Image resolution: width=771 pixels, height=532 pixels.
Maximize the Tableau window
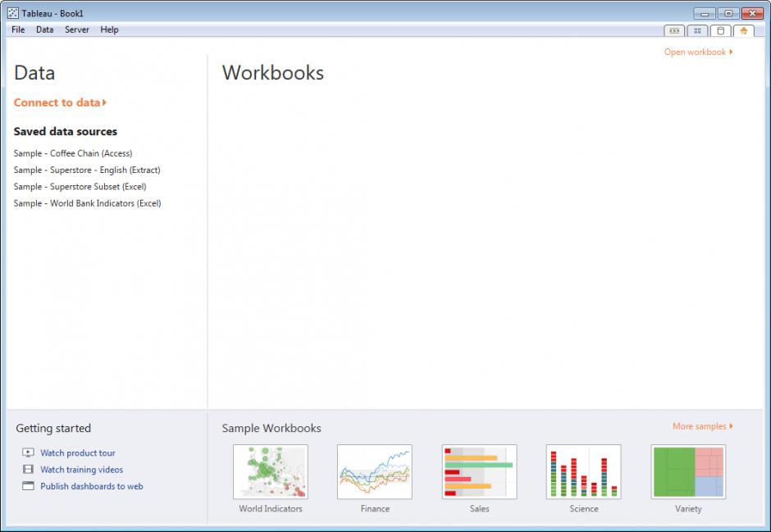[728, 14]
